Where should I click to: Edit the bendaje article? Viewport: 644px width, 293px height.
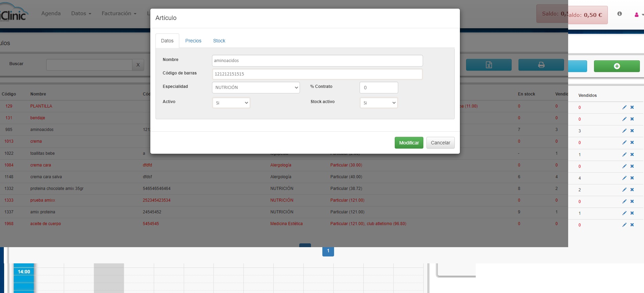pos(624,119)
